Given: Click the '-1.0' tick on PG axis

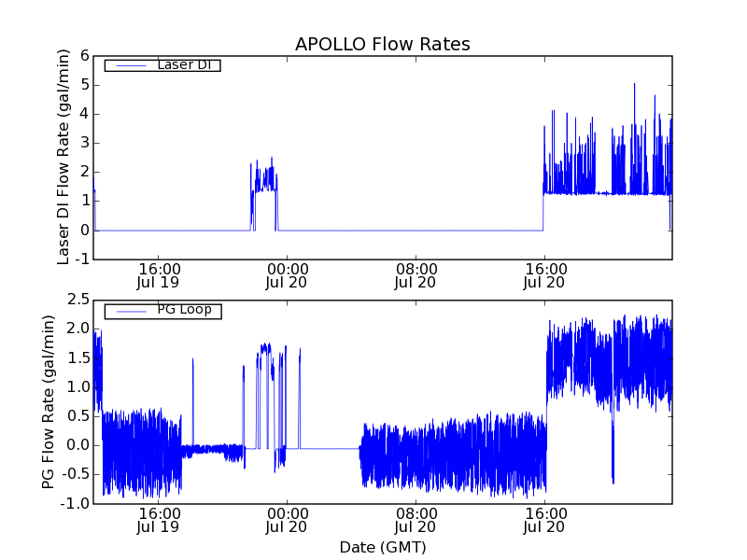Looking at the screenshot, I should [x=76, y=503].
